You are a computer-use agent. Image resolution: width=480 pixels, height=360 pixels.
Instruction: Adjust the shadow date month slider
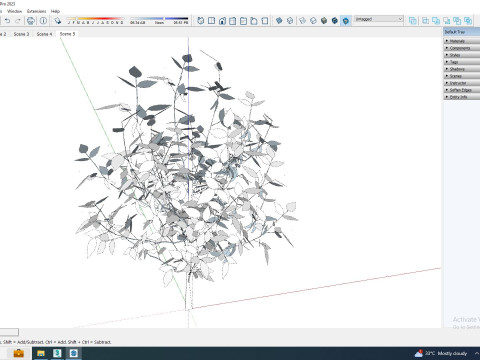(x=95, y=19)
